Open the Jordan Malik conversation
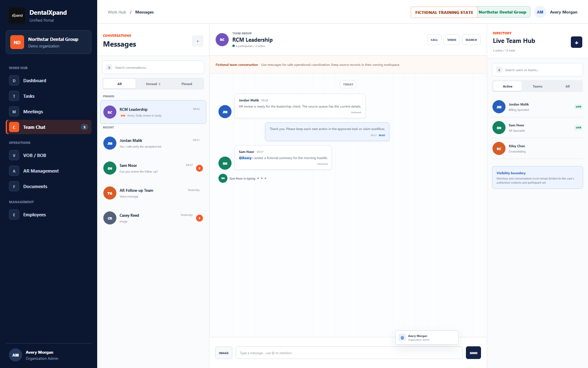 pos(153,143)
